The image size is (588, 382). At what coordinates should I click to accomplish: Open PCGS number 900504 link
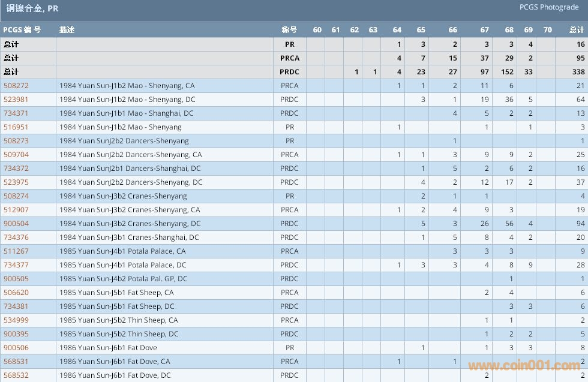pyautogui.click(x=16, y=224)
